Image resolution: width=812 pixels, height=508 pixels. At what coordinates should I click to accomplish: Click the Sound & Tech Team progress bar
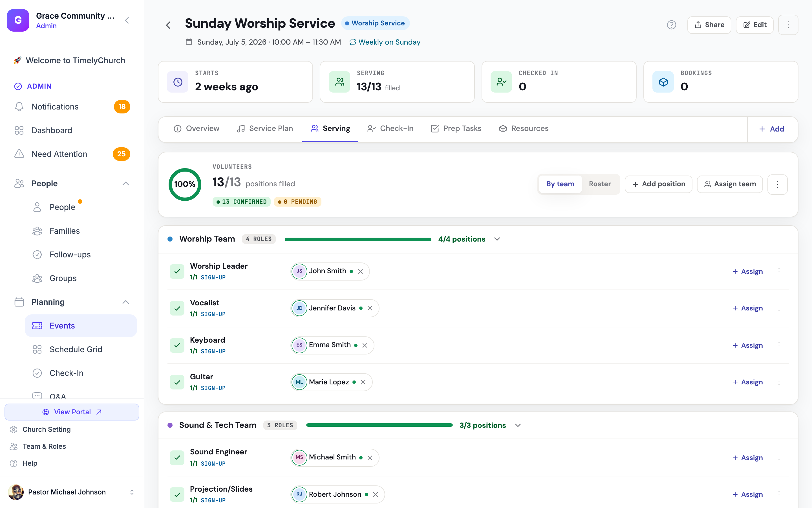[x=379, y=425]
